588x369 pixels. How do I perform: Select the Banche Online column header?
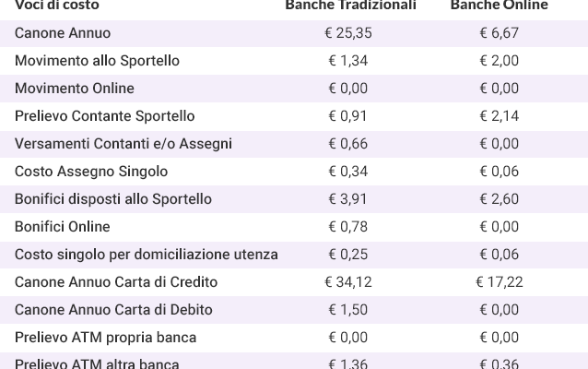point(500,5)
